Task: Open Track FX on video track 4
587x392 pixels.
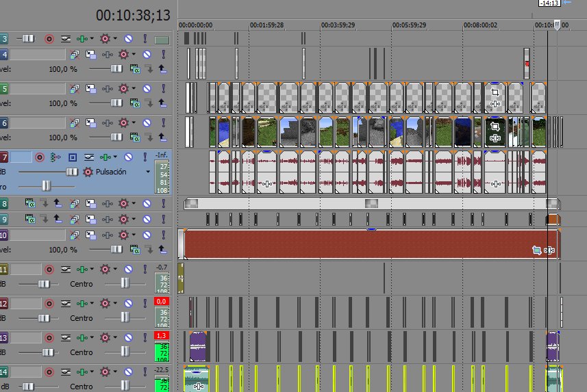Action: 108,55
